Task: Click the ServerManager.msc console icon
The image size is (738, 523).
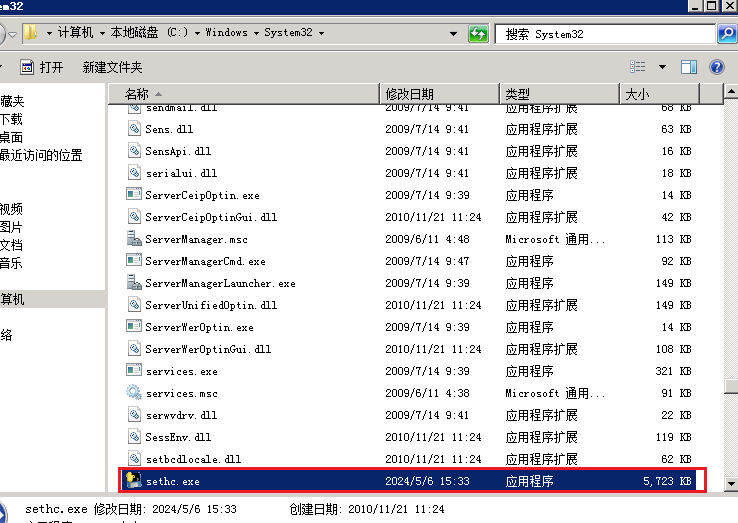Action: 134,238
